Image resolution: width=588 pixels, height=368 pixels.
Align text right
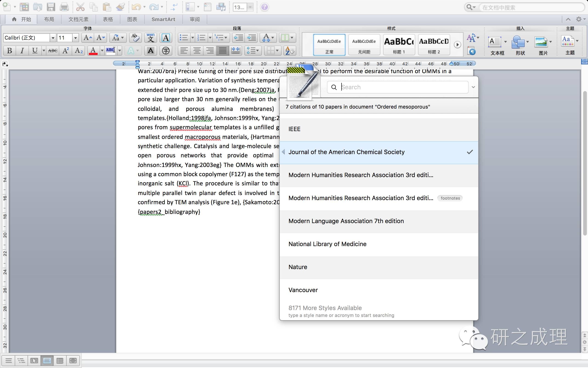tap(210, 51)
